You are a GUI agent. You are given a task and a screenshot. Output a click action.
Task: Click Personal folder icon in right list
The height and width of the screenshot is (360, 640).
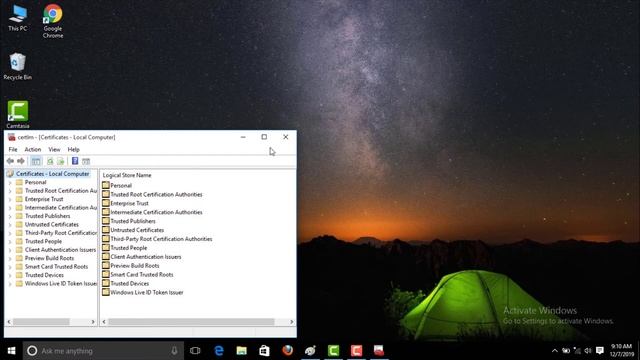pos(106,185)
